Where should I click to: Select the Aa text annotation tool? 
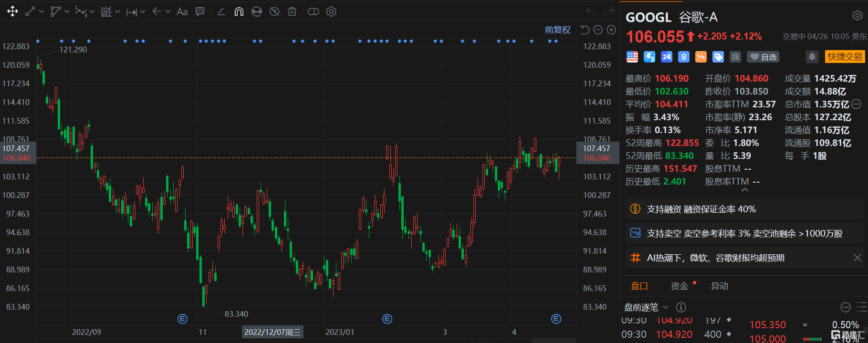tap(182, 11)
